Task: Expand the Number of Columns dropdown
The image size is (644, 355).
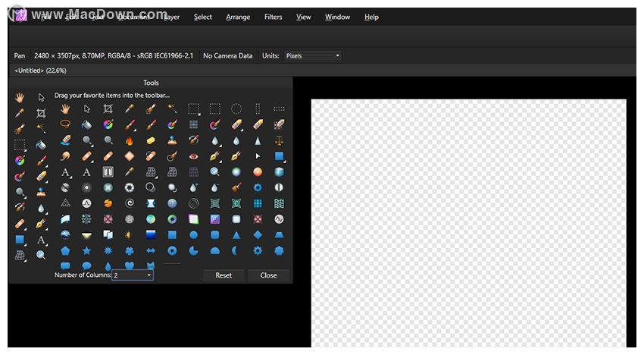Action: pyautogui.click(x=133, y=275)
